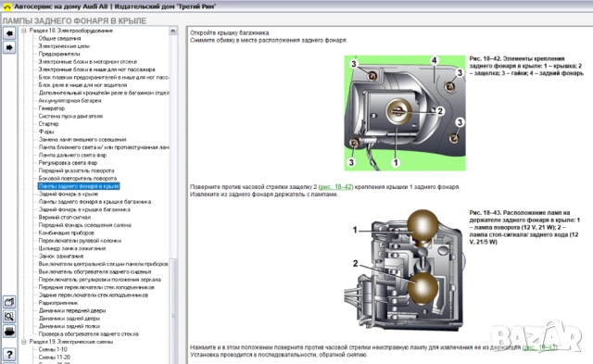Click the forward navigation arrow icon

pyautogui.click(x=9, y=47)
